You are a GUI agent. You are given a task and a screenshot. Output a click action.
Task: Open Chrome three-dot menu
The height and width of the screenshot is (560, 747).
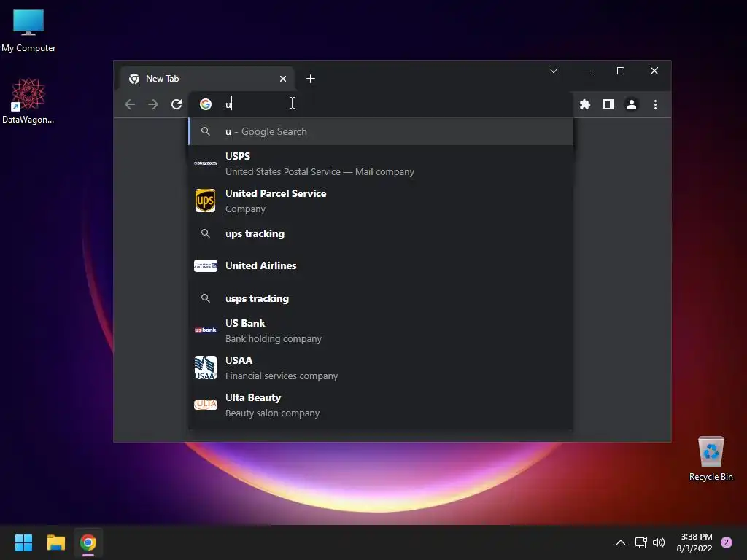tap(656, 104)
